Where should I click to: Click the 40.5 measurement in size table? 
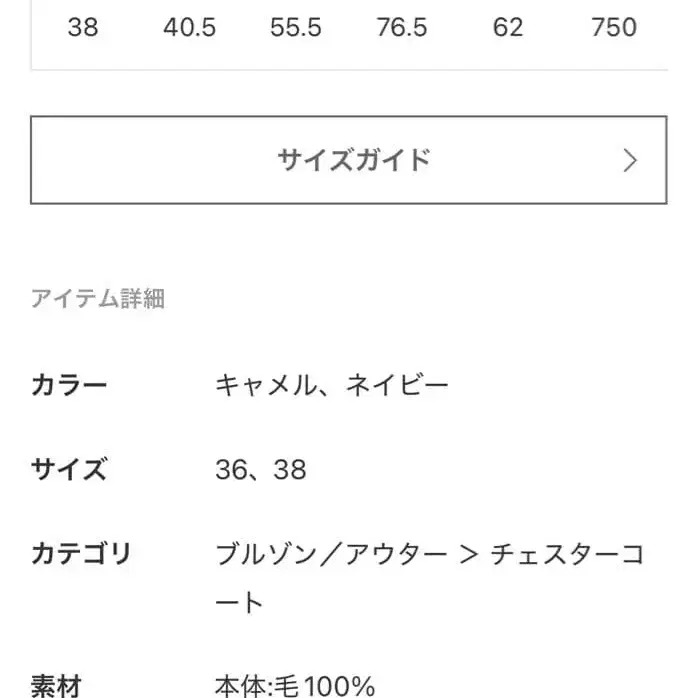coord(189,27)
